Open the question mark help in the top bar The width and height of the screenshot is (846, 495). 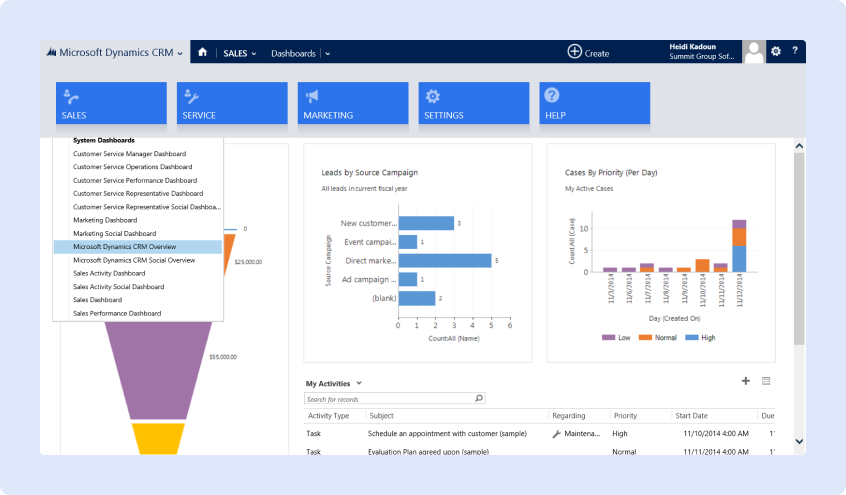[795, 51]
